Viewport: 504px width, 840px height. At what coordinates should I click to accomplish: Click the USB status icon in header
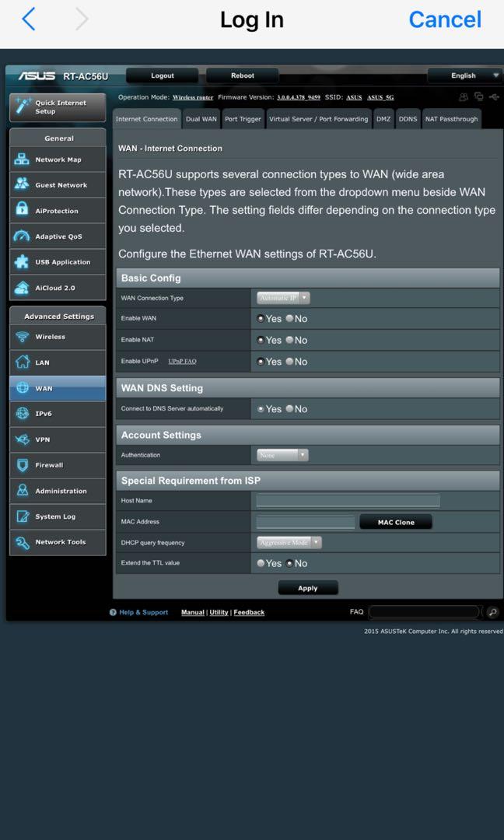tap(494, 97)
